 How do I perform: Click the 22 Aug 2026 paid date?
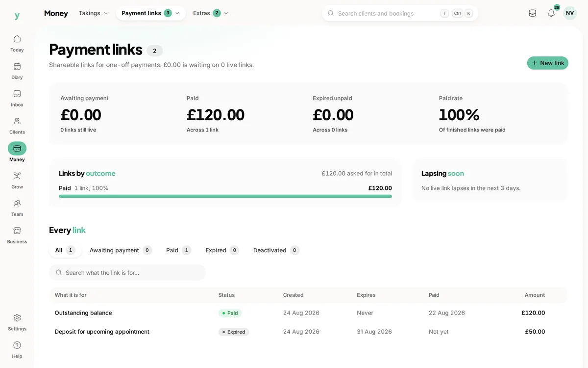click(x=447, y=313)
